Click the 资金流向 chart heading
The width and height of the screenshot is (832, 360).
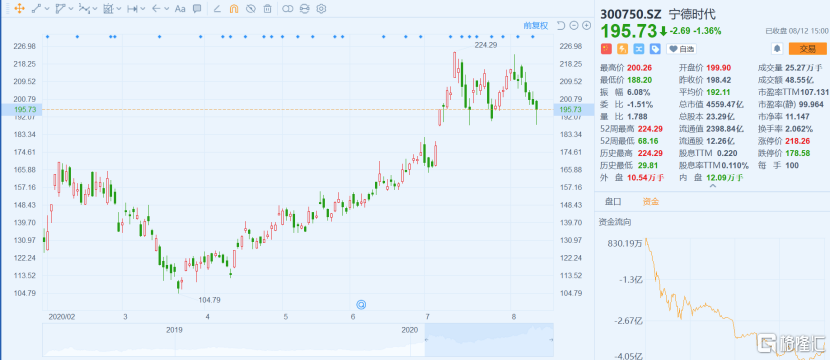coord(615,221)
